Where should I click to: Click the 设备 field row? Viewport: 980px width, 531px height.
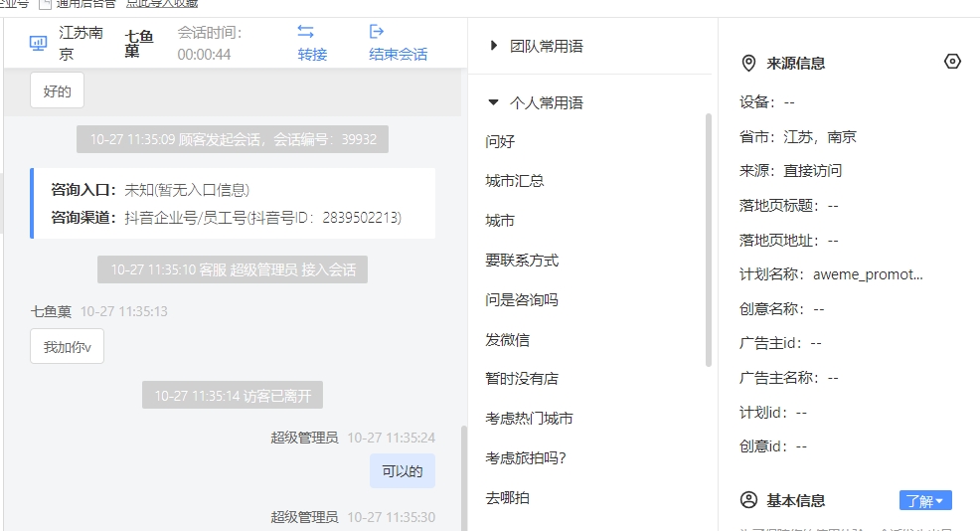click(767, 102)
